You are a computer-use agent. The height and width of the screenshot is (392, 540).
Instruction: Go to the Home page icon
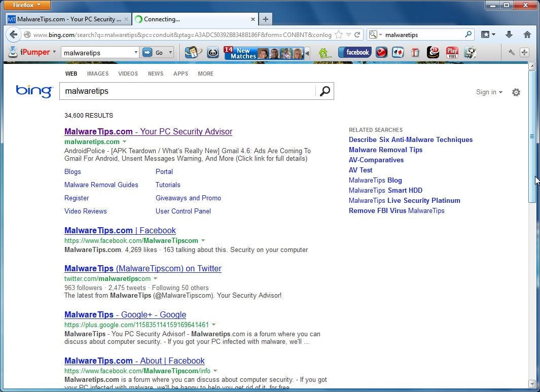[x=527, y=34]
